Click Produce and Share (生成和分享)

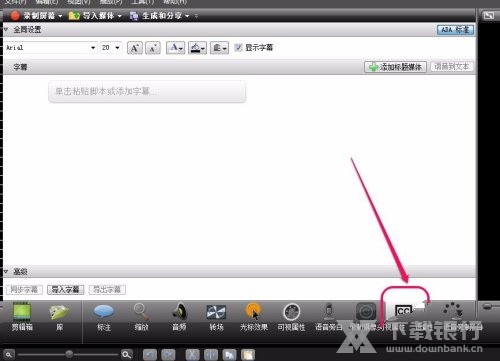(156, 16)
